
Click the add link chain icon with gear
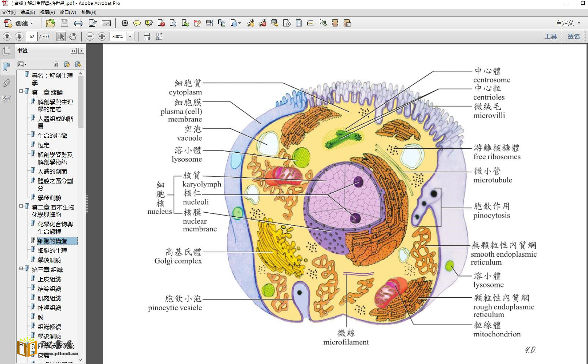click(x=251, y=23)
